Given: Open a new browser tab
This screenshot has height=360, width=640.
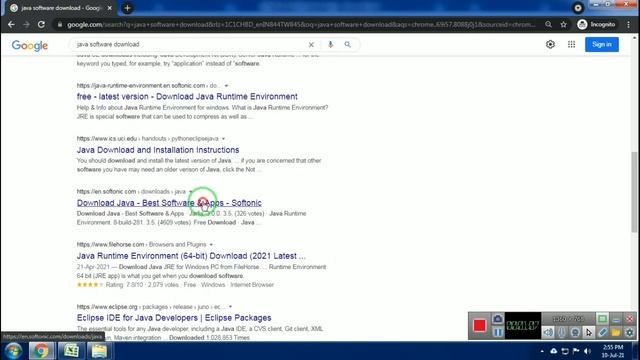Looking at the screenshot, I should click(127, 8).
